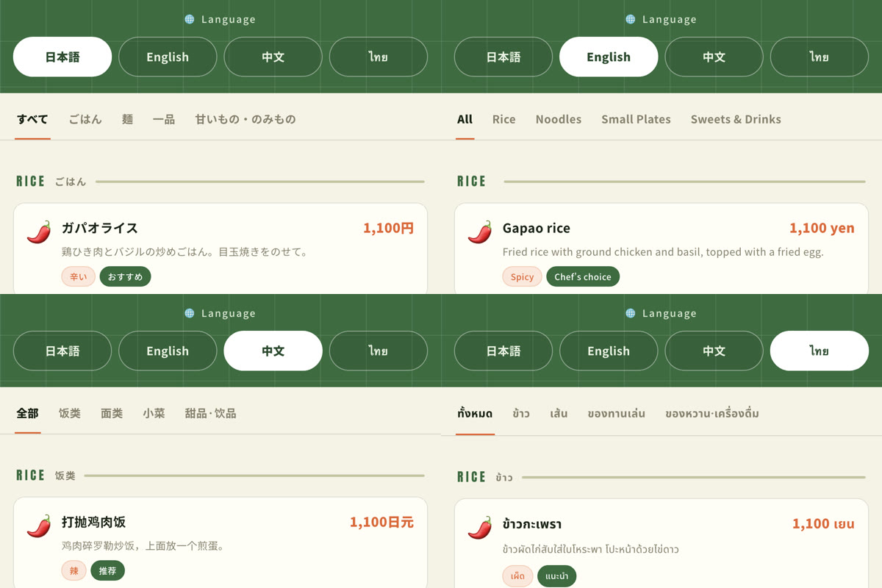
Task: Open the ของทานเล่น tab
Action: pyautogui.click(x=617, y=413)
